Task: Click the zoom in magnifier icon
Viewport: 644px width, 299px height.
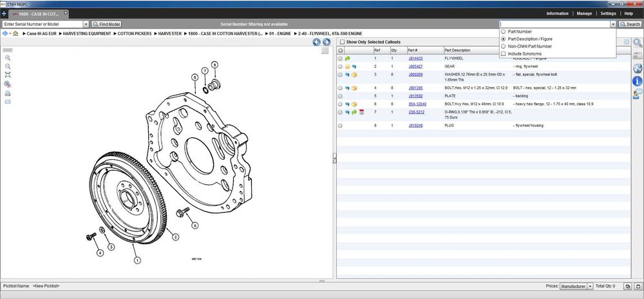Action: (8, 57)
